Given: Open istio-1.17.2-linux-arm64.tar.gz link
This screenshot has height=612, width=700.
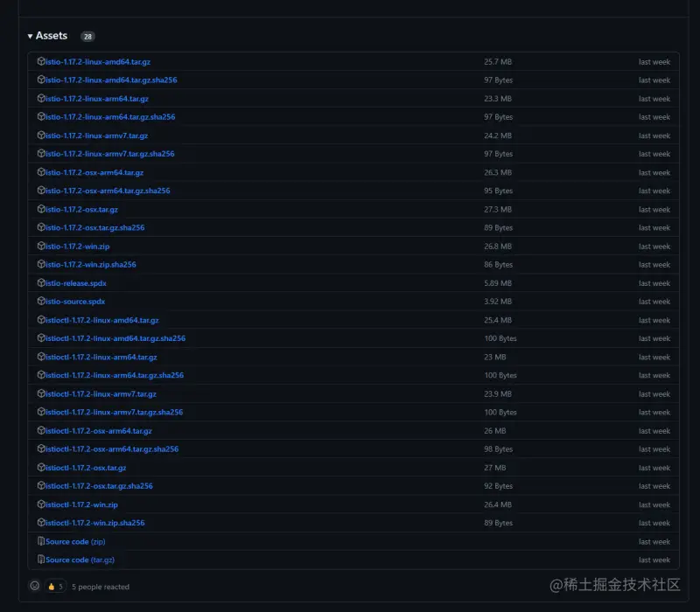Looking at the screenshot, I should click(97, 99).
